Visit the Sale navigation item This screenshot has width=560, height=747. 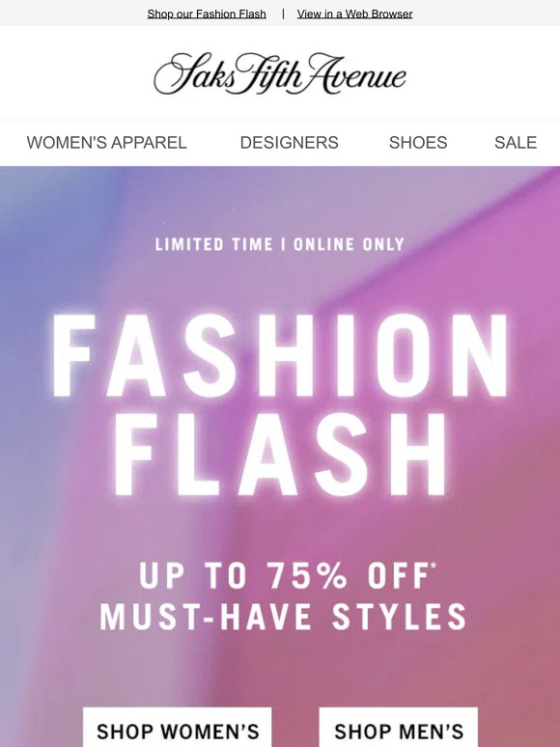click(516, 143)
